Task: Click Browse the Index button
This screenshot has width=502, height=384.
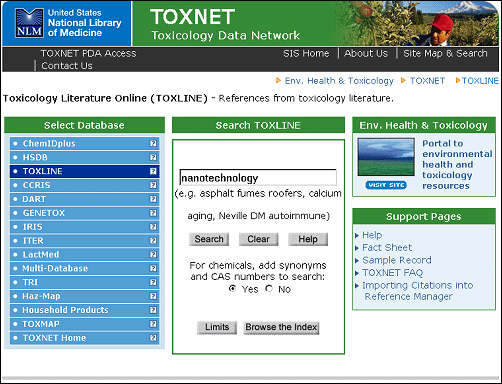Action: pos(281,327)
